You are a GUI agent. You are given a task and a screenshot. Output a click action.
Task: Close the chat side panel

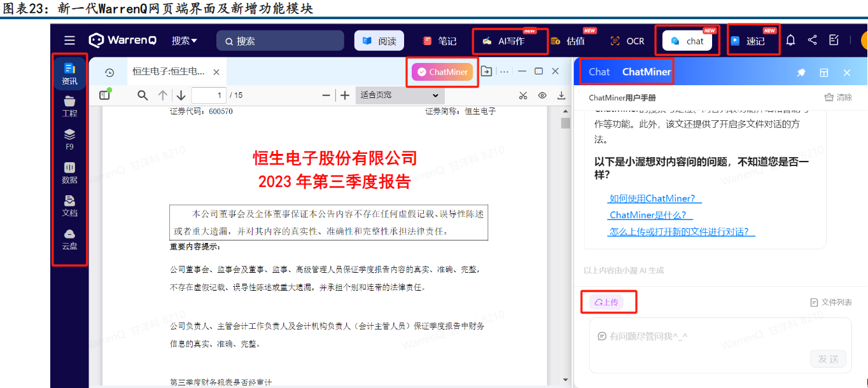(x=847, y=73)
